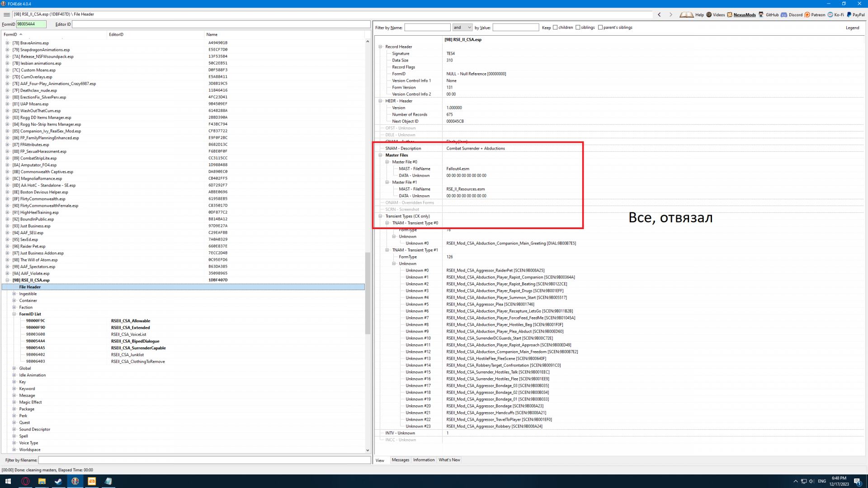Expand the Quest group in tree
The height and width of the screenshot is (488, 868).
(x=14, y=422)
